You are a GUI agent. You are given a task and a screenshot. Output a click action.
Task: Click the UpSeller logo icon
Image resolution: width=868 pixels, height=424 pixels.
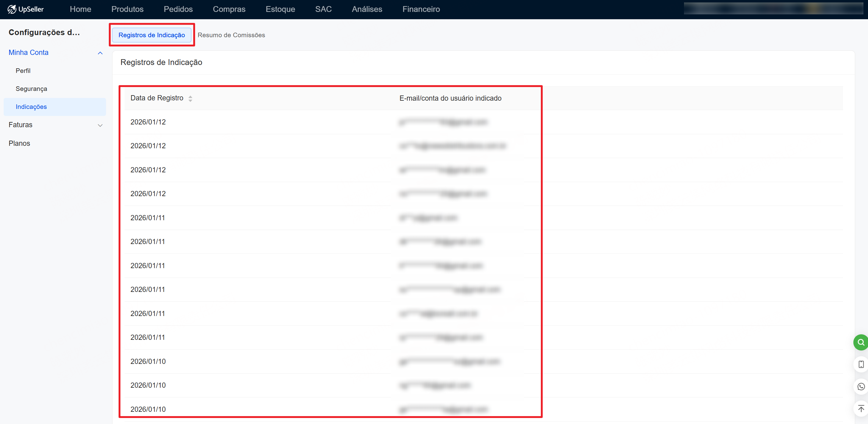point(12,9)
